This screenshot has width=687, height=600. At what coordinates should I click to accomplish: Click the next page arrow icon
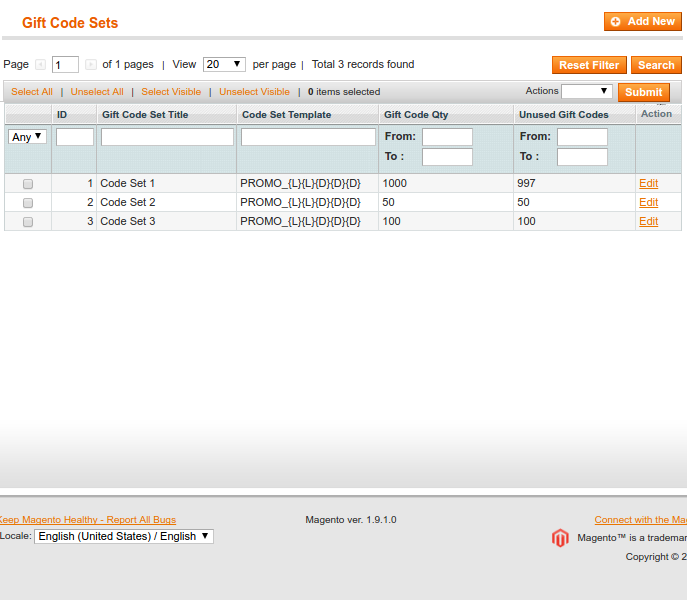point(91,65)
